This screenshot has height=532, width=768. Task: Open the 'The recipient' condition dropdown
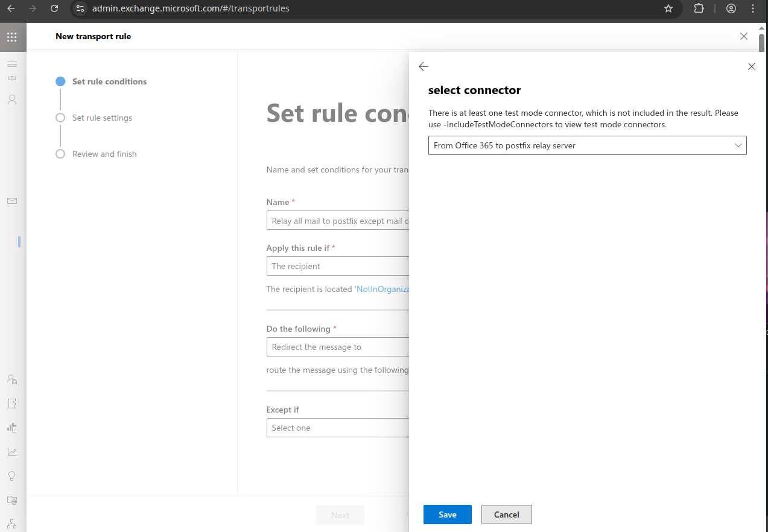pyautogui.click(x=338, y=266)
